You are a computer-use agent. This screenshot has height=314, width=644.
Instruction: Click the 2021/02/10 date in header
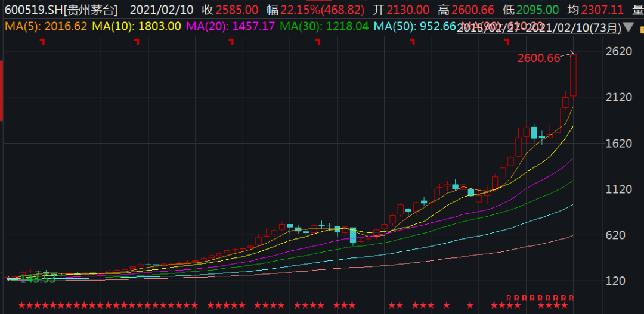[163, 10]
